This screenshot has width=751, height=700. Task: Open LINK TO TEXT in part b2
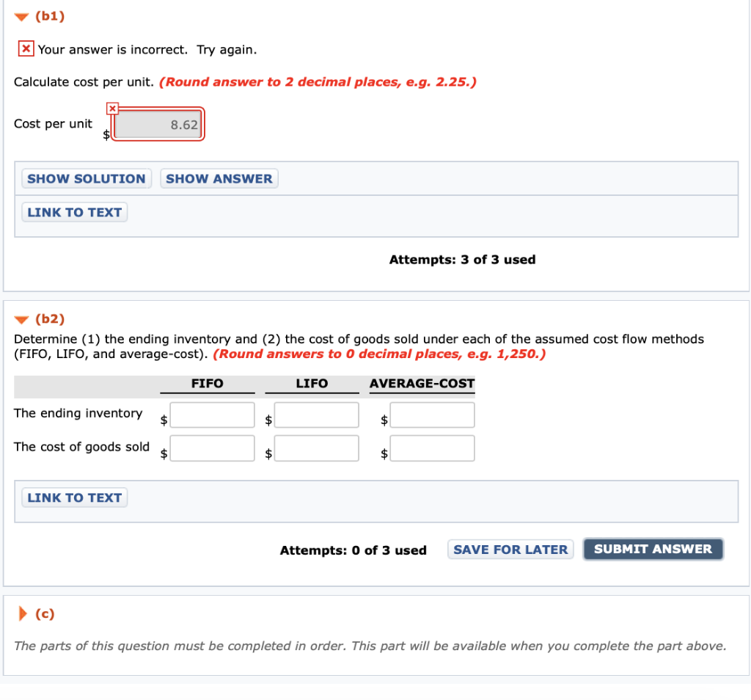click(73, 497)
